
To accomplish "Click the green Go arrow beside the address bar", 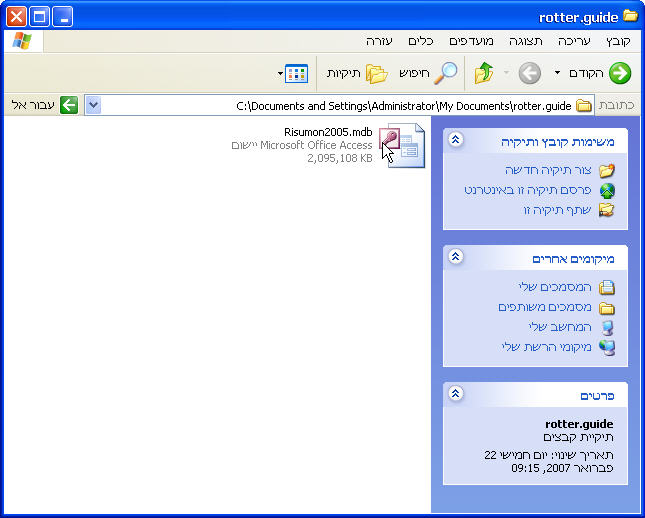I will click(x=69, y=105).
